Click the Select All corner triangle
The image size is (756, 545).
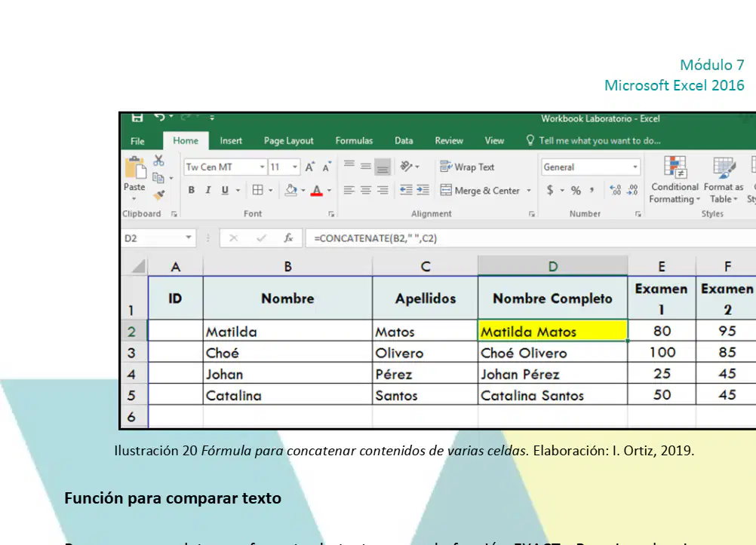(x=138, y=266)
